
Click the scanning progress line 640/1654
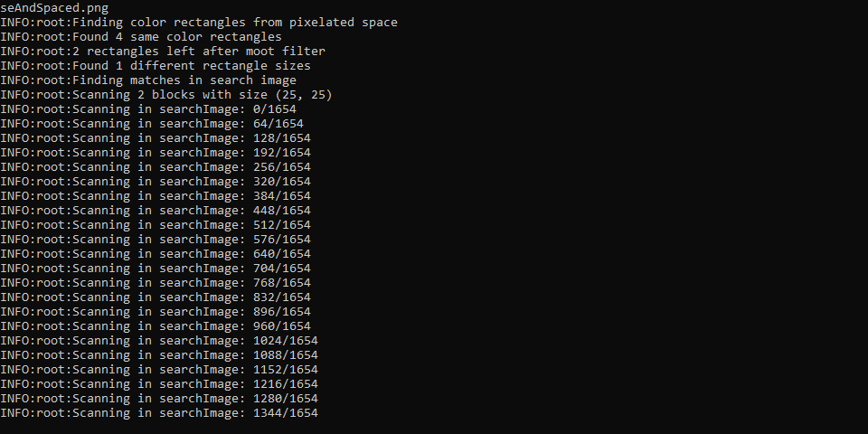(x=156, y=253)
